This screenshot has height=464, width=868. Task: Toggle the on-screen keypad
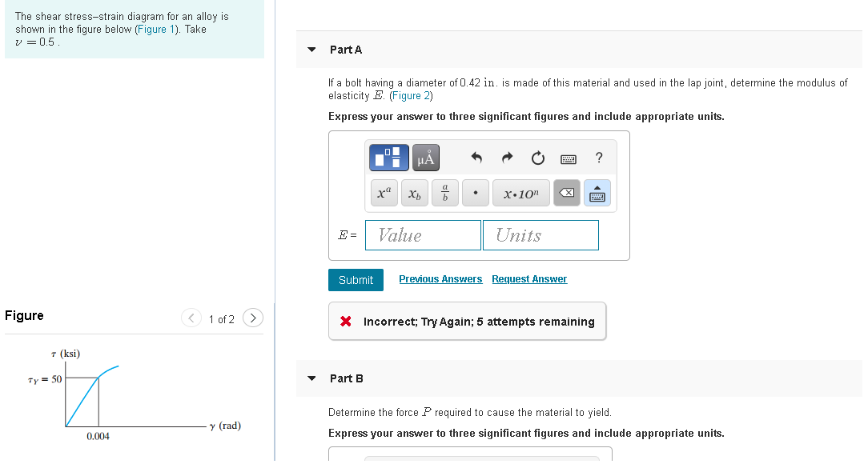click(597, 193)
